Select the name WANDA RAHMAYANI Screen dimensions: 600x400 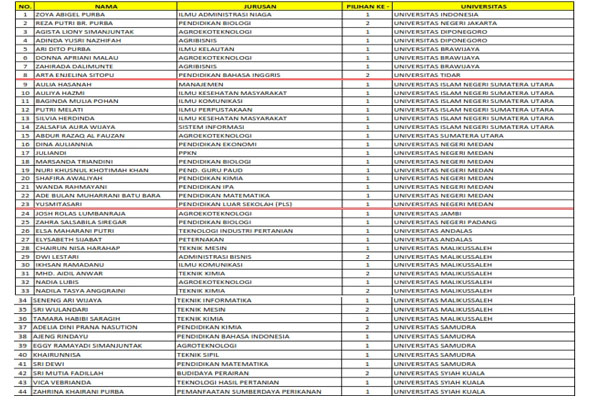(71, 187)
